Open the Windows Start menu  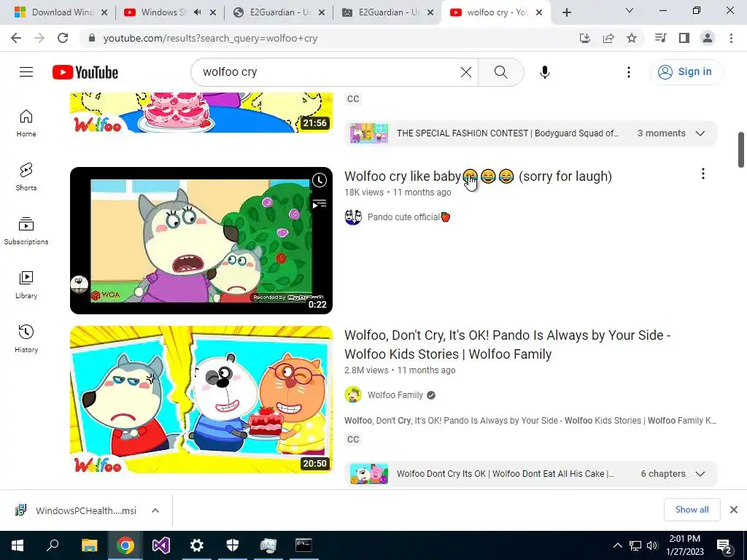click(x=18, y=545)
